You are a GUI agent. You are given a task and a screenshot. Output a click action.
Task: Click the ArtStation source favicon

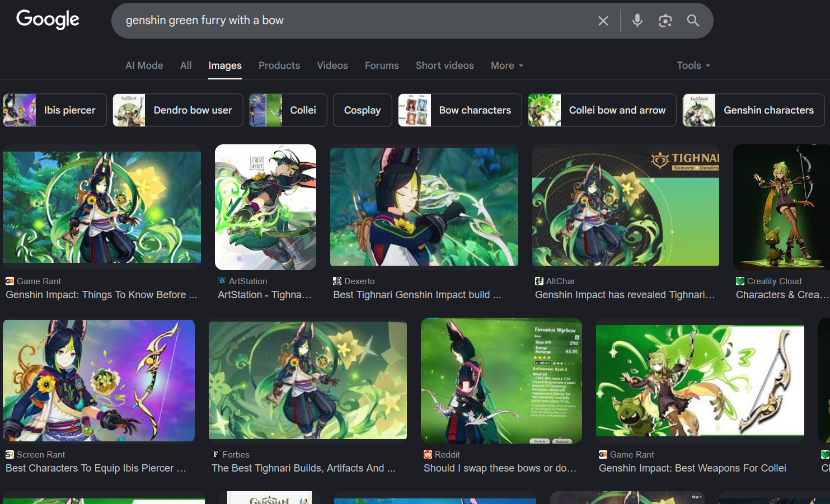pos(222,281)
